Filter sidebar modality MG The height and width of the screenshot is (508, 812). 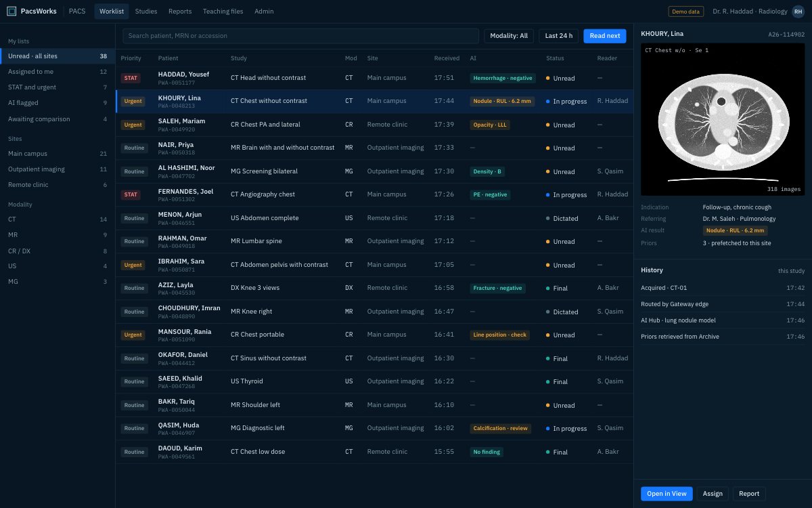coord(58,282)
